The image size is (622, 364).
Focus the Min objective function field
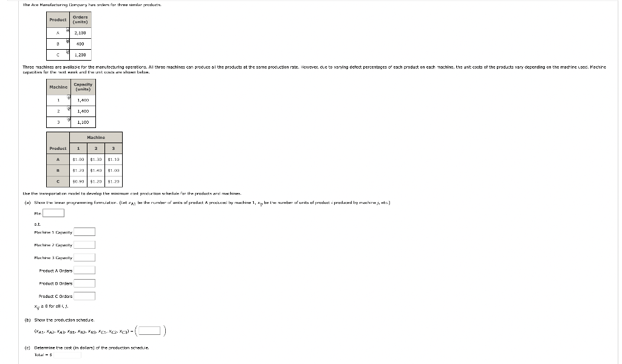(x=53, y=213)
